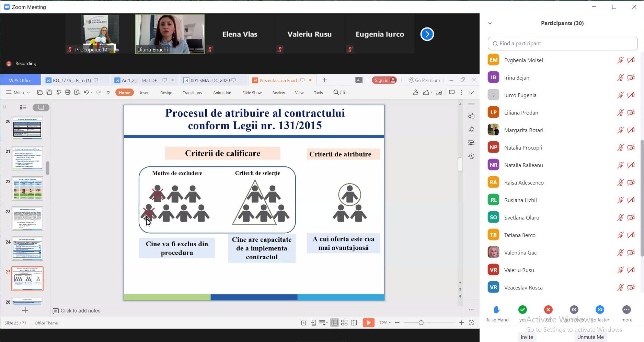Switch to slide thumbnails view
The image size is (644, 342).
tap(41, 107)
